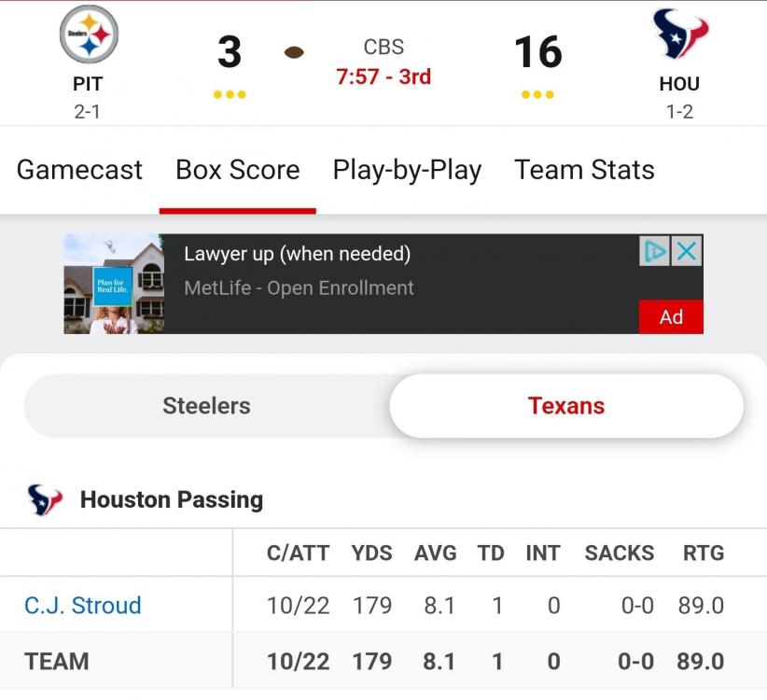Click the Pittsburgh Steelers team logo
This screenshot has height=700, width=767.
coord(88,35)
